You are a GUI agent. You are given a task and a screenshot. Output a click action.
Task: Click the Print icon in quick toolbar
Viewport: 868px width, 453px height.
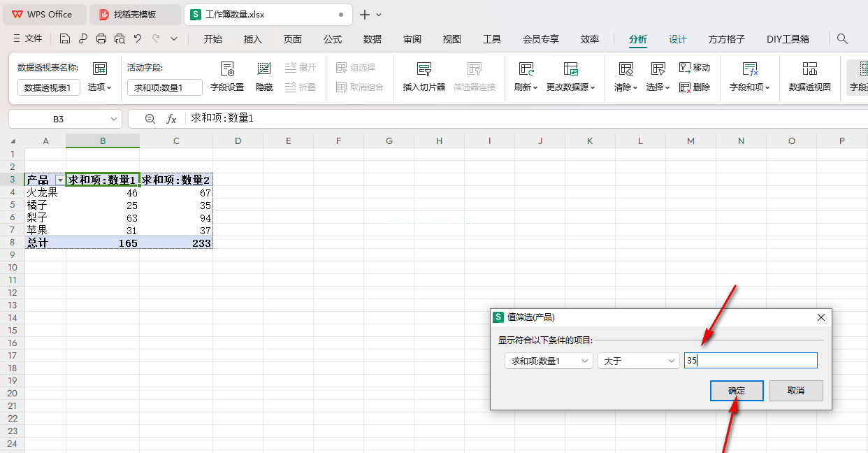[101, 39]
